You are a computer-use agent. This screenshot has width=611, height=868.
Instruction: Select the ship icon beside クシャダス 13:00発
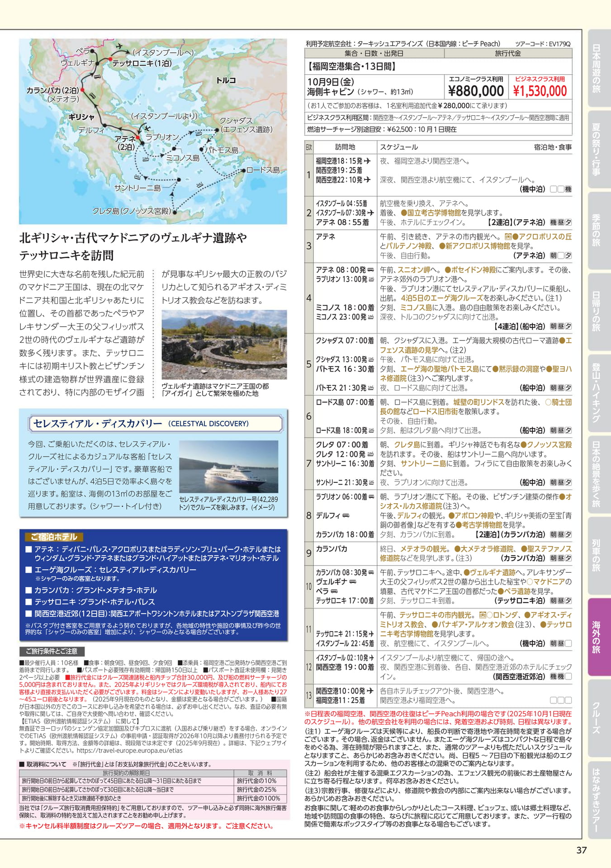[371, 359]
